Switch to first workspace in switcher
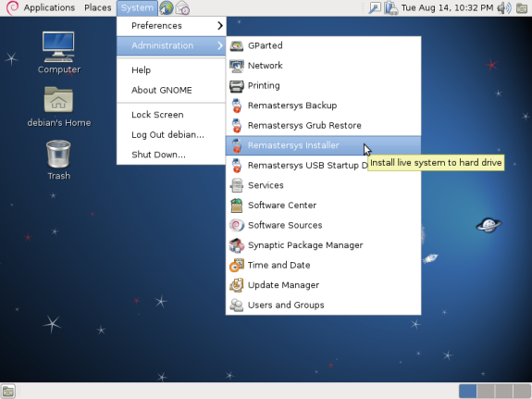The width and height of the screenshot is (532, 399). [467, 392]
